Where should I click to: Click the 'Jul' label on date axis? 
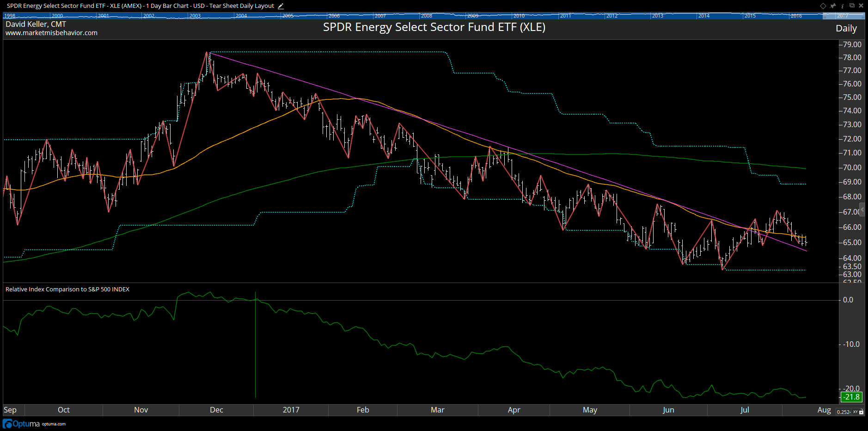745,410
